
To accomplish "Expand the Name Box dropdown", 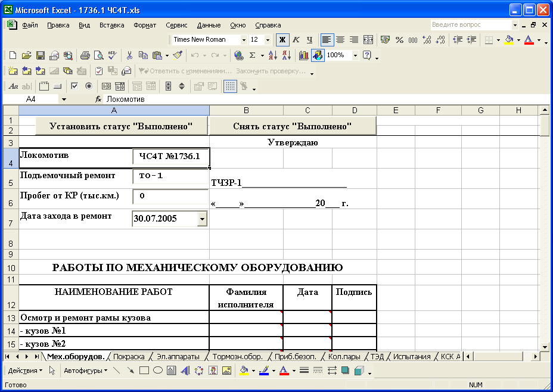I will [64, 99].
